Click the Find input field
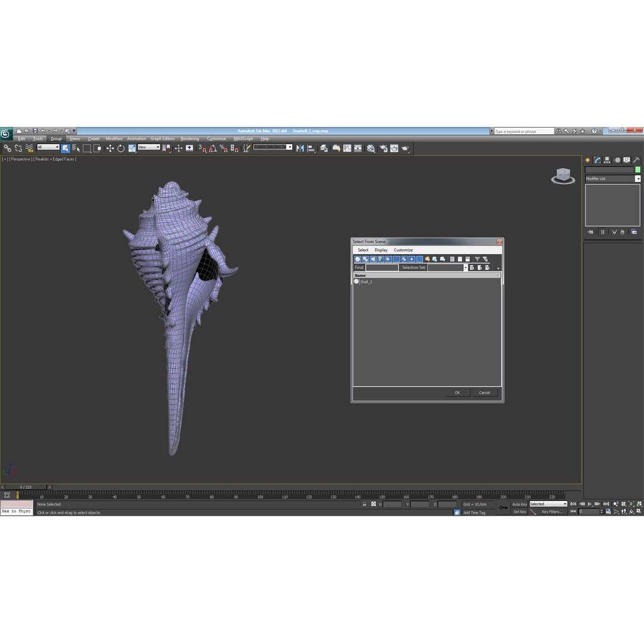The width and height of the screenshot is (644, 644). tap(382, 267)
